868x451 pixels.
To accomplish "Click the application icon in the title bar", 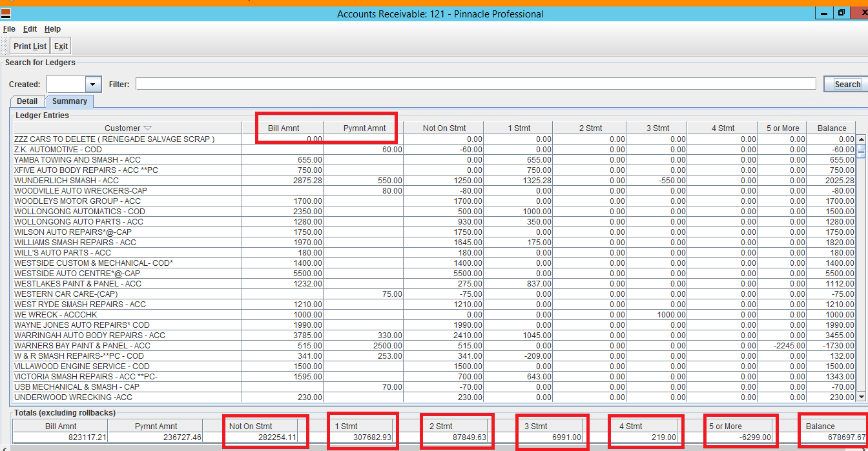I will tap(6, 14).
